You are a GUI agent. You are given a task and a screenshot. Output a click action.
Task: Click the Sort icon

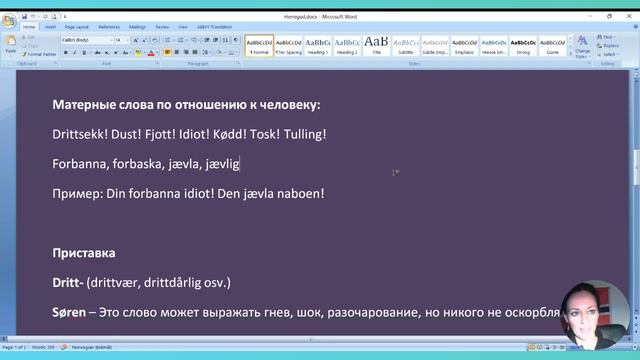pos(226,40)
